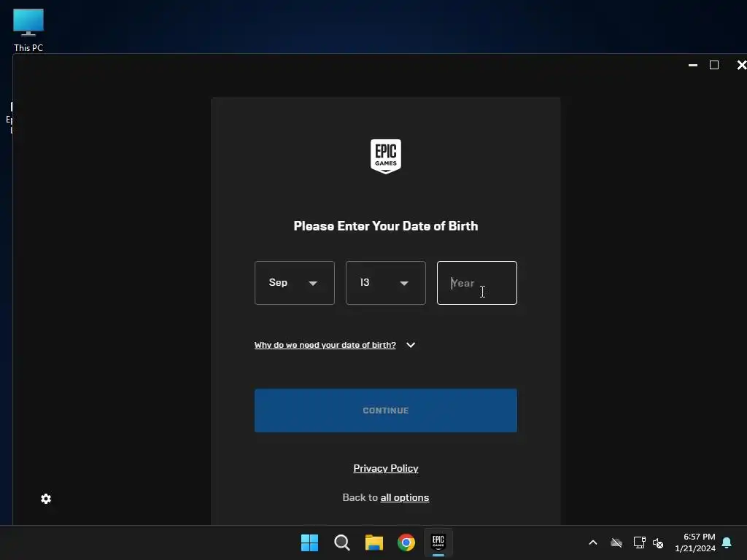Click the Epic Games logo
747x560 pixels.
tap(385, 156)
